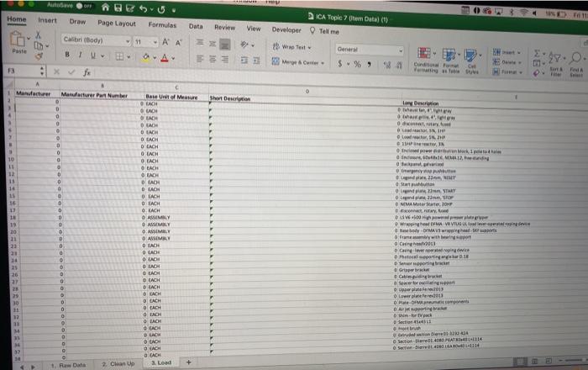Switch to the 1. Raw Data sheet
This screenshot has width=588, height=370.
tap(68, 365)
